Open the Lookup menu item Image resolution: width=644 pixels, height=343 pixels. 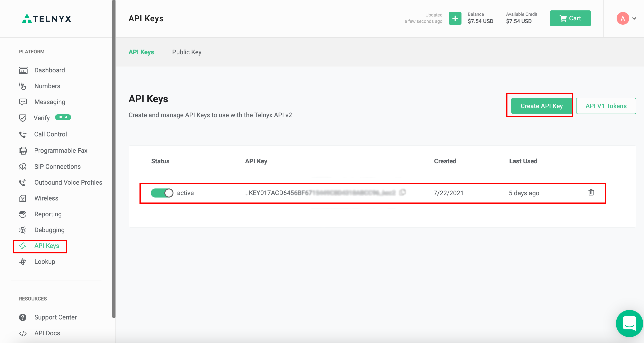(44, 262)
